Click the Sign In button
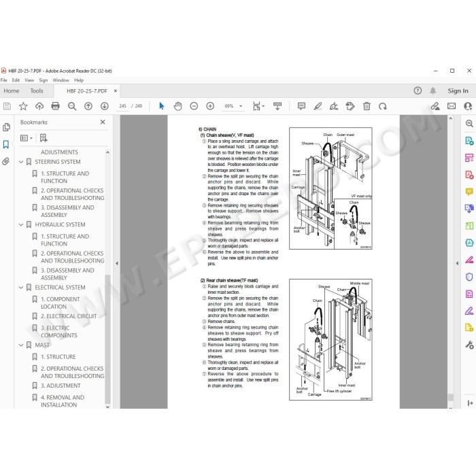 458,90
